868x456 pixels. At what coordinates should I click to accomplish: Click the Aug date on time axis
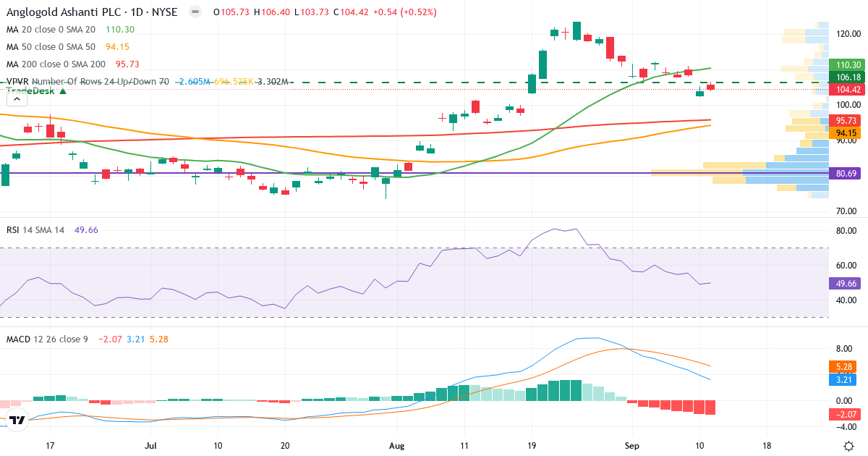(397, 446)
